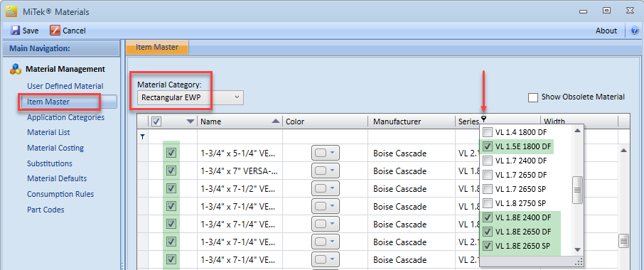Toggle Show Obsolete Material checkbox

533,97
